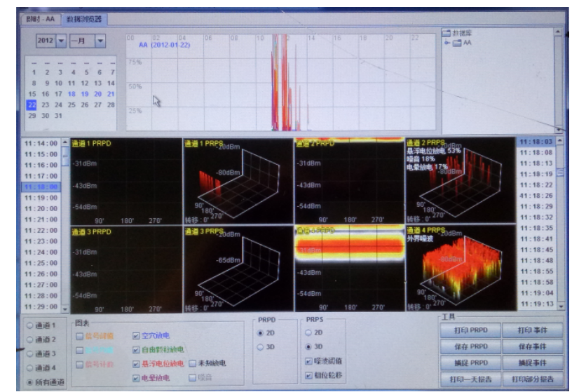
Task: Click the 保存事件 button
Action: [x=530, y=346]
